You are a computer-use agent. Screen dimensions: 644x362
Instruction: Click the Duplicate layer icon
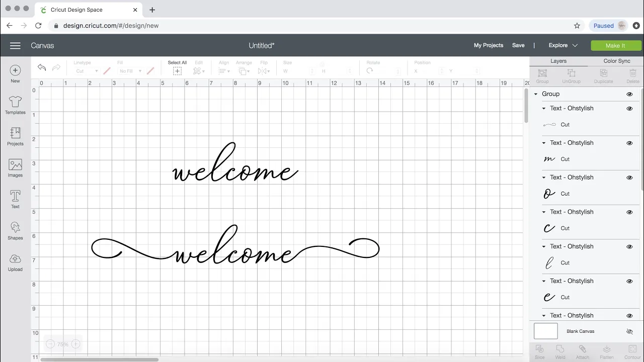click(603, 73)
